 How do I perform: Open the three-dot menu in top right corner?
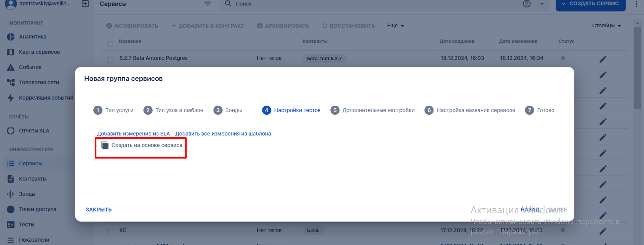click(x=636, y=4)
